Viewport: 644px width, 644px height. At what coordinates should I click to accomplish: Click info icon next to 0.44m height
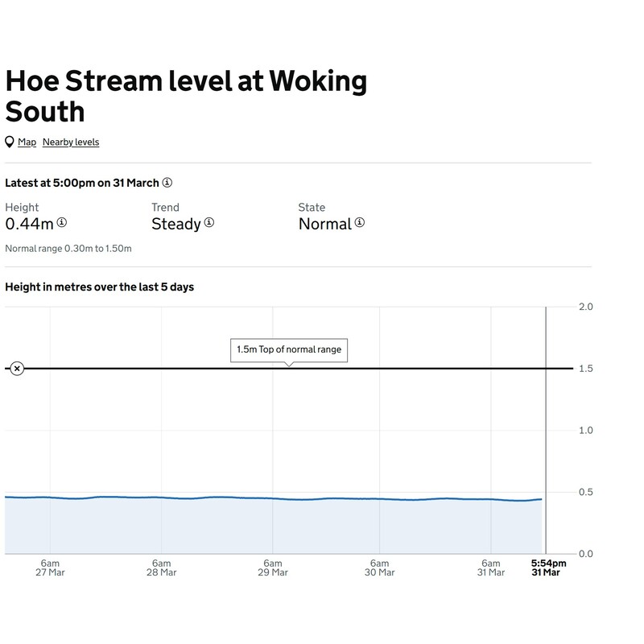tap(62, 223)
